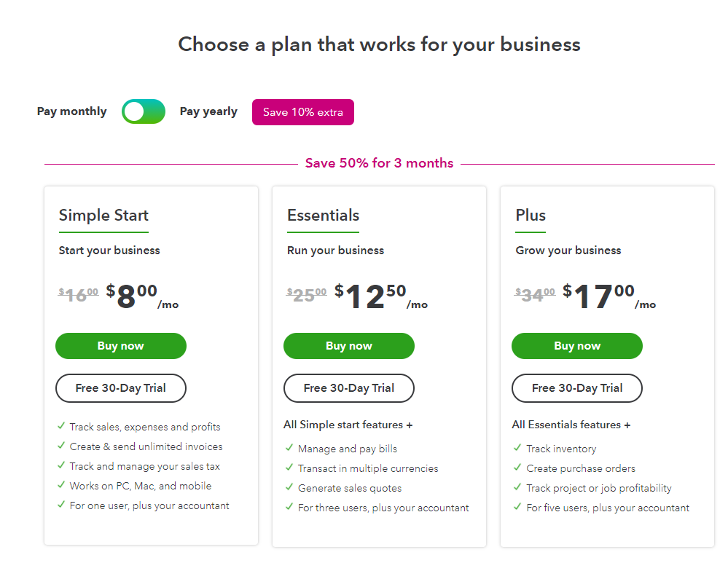Buy the Simple Start plan now
The width and height of the screenshot is (728, 563).
pos(121,346)
